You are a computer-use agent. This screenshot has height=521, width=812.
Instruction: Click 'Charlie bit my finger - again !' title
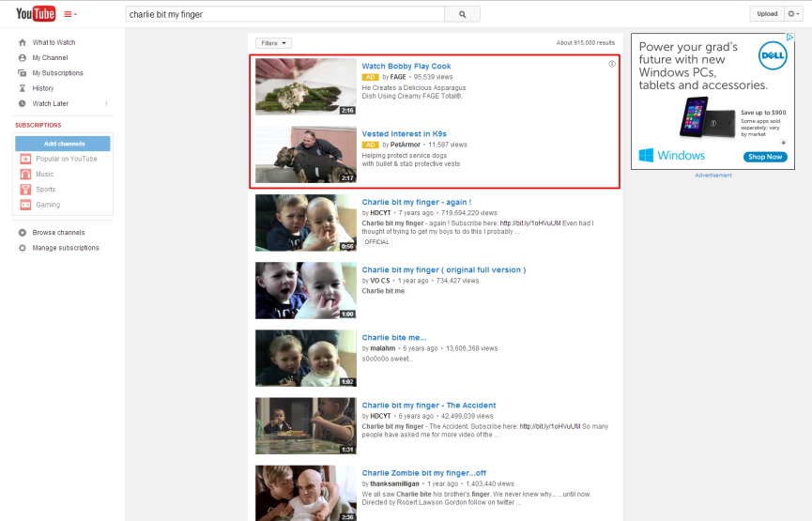pos(417,203)
